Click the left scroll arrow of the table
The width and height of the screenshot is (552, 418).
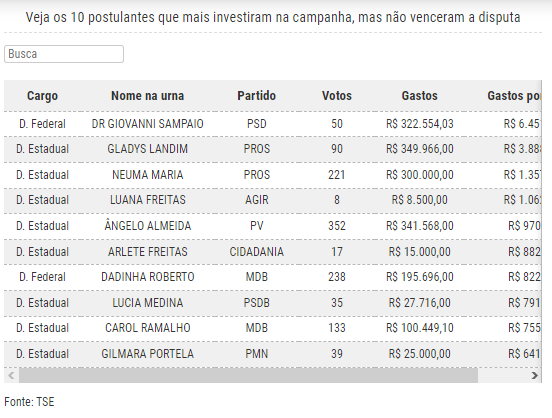point(11,375)
